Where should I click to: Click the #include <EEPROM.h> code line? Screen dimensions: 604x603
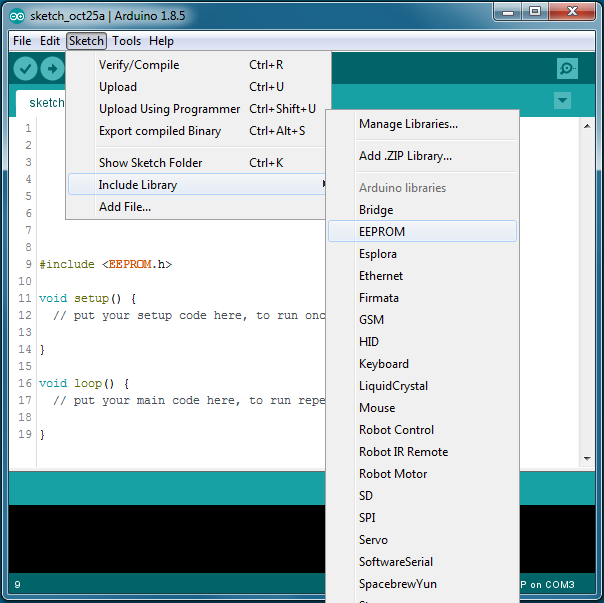tap(106, 264)
